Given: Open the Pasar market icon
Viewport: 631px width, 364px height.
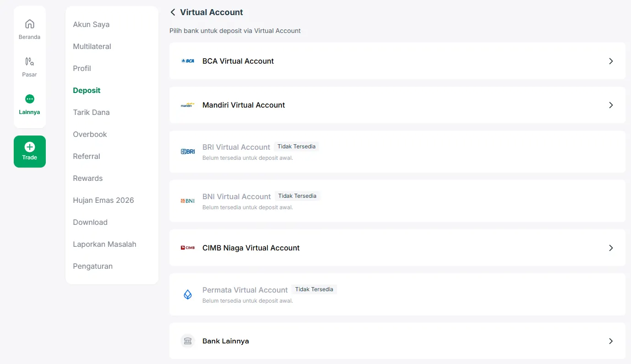Looking at the screenshot, I should point(30,61).
